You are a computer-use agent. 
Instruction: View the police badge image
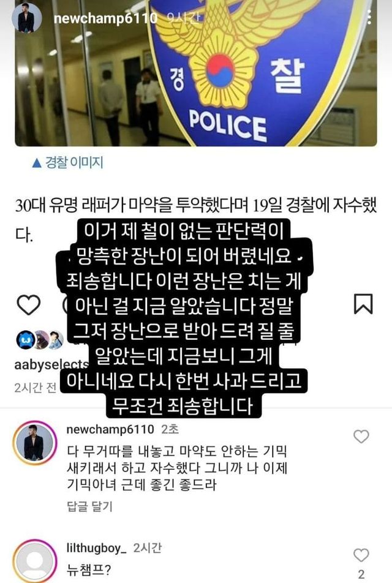pos(196,73)
